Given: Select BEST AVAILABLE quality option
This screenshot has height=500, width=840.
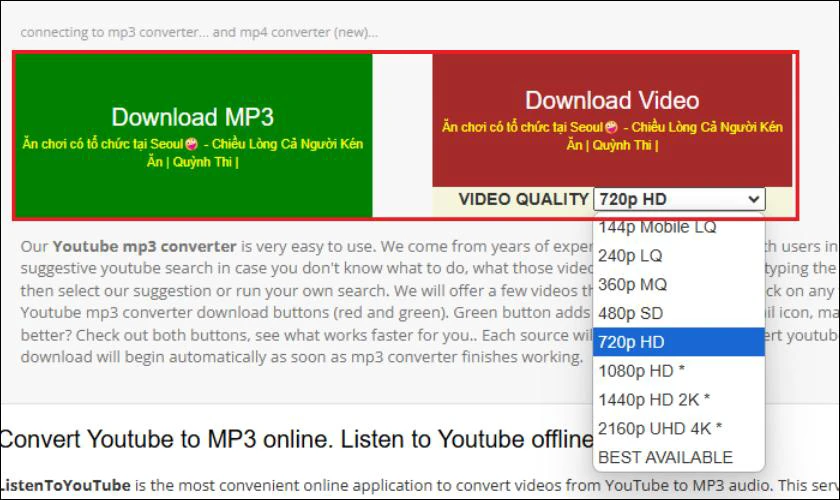Looking at the screenshot, I should 678,457.
